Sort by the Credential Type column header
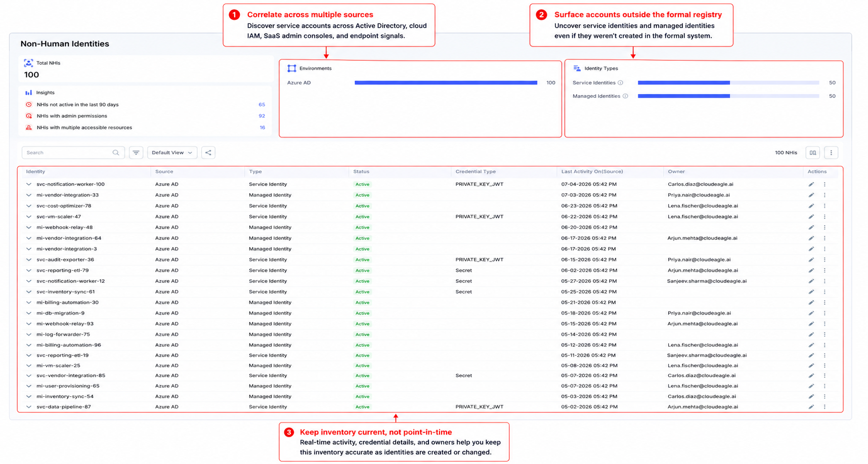This screenshot has height=464, width=868. tap(475, 172)
